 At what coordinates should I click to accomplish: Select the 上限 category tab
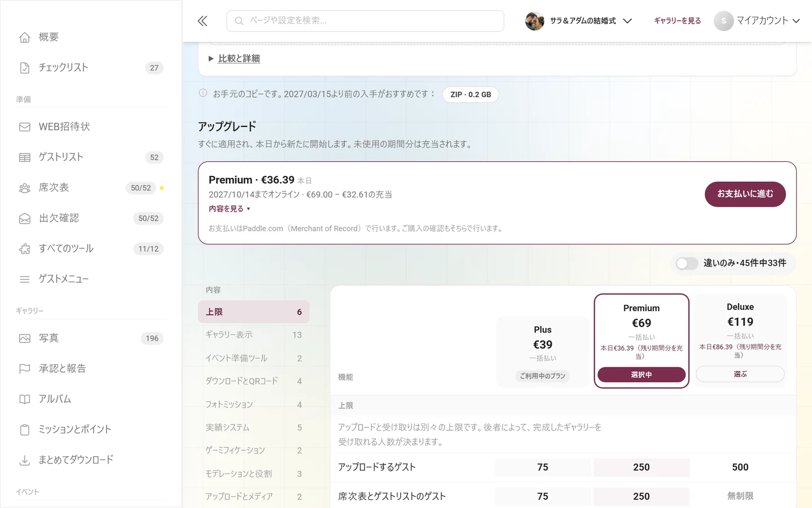(254, 312)
